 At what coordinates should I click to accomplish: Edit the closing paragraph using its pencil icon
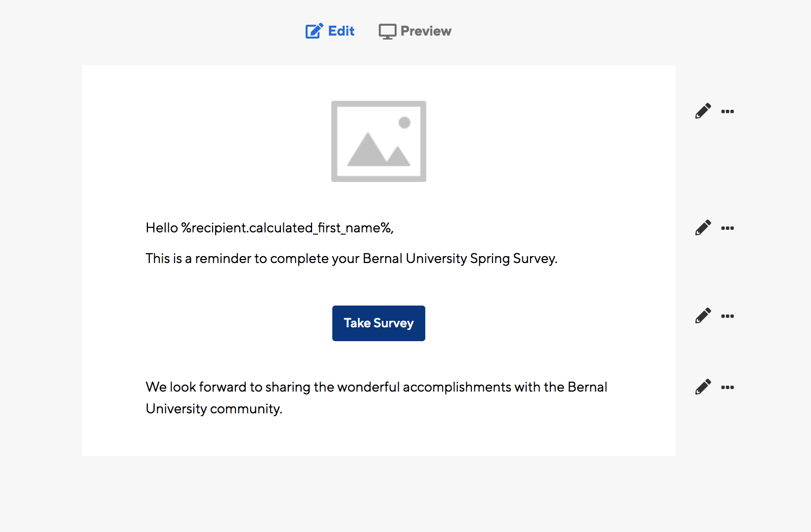pyautogui.click(x=703, y=387)
